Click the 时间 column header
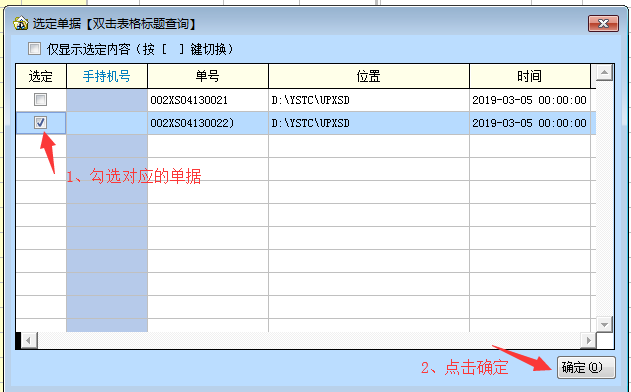Image resolution: width=631 pixels, height=392 pixels. pyautogui.click(x=530, y=76)
